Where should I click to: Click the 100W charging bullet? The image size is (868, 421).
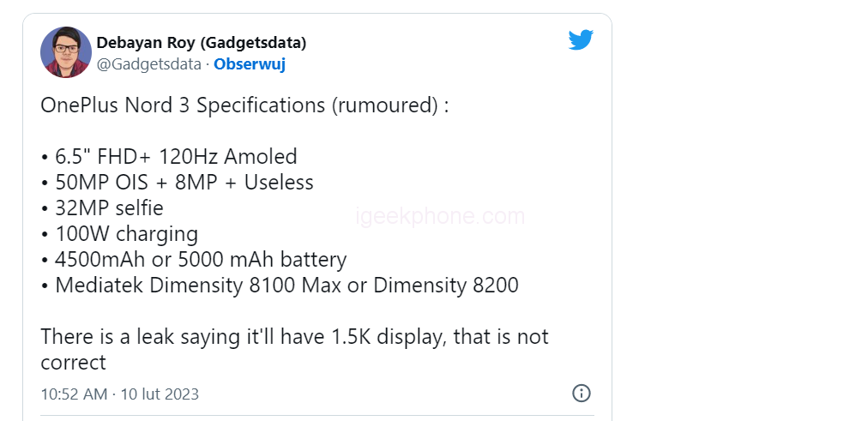click(x=125, y=234)
